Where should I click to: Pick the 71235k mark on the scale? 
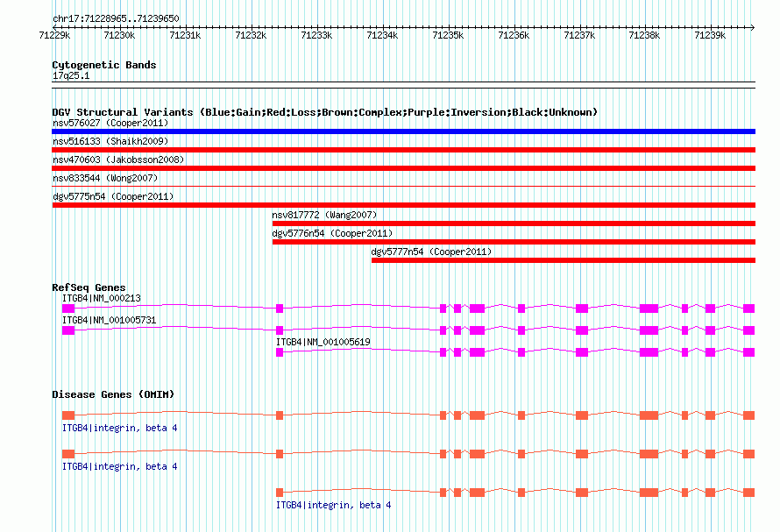point(448,35)
